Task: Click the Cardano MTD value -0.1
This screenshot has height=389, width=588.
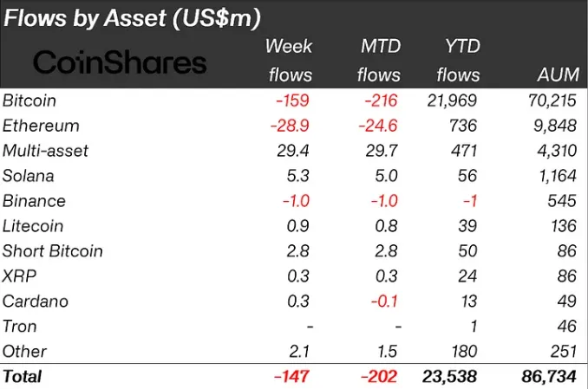Action: (x=384, y=301)
